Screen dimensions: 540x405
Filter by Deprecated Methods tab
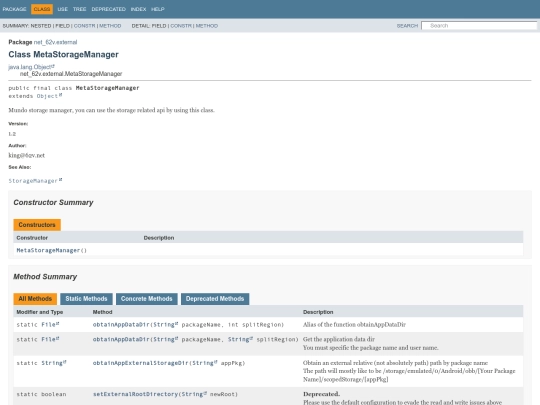(x=215, y=299)
